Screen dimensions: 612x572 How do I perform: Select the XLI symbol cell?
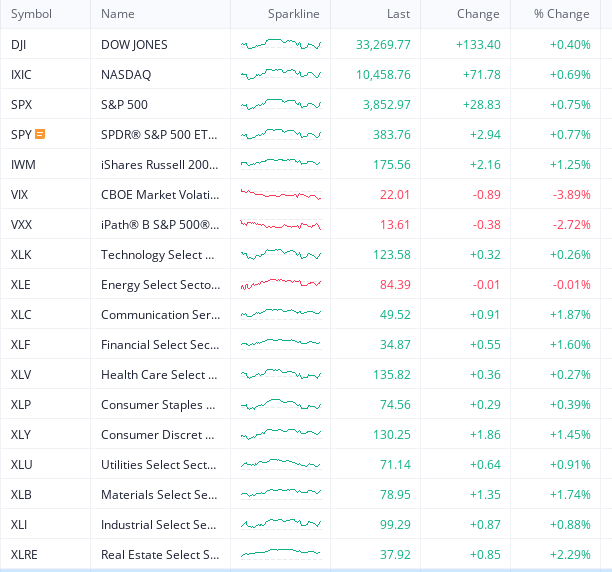(x=19, y=525)
